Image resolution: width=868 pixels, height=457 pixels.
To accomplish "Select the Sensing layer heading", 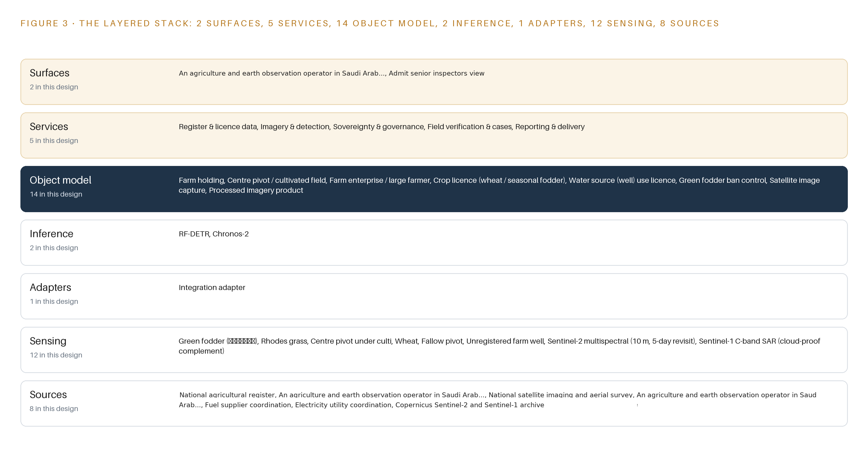I will (x=48, y=341).
